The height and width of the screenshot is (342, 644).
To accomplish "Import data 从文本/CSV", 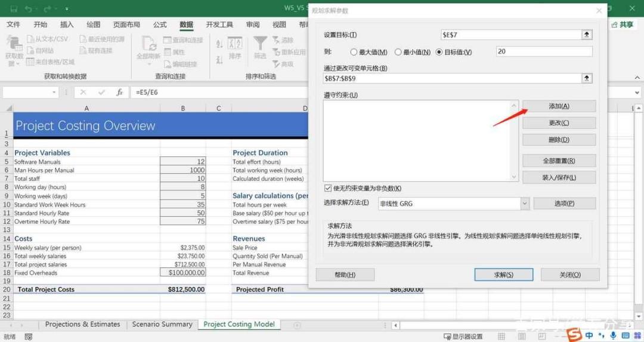I will point(47,39).
